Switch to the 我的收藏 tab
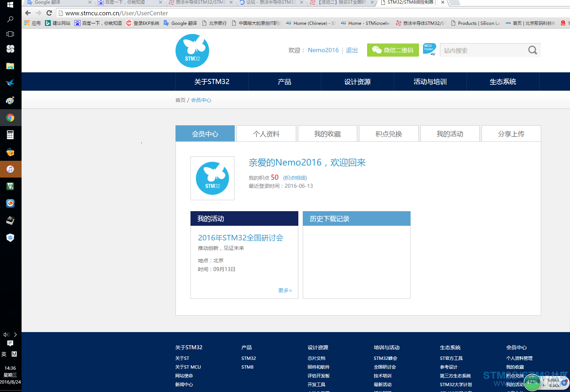 point(328,134)
